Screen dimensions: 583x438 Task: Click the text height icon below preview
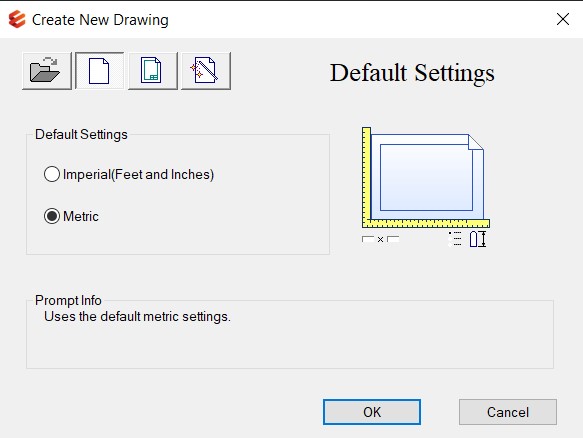tap(478, 239)
